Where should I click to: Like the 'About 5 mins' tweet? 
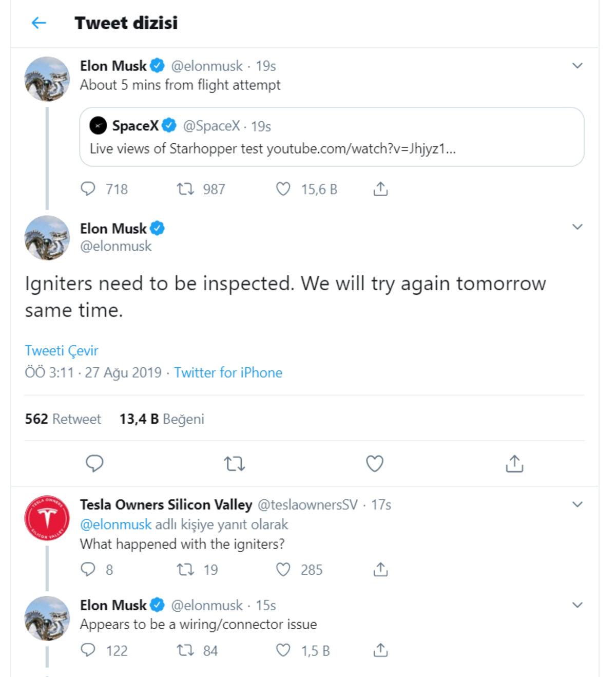coord(283,189)
